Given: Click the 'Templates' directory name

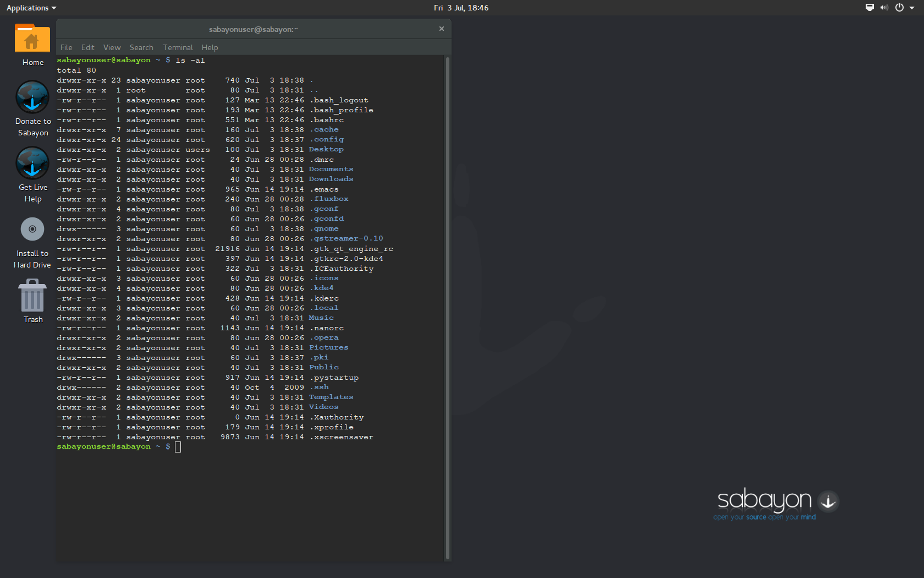Looking at the screenshot, I should [331, 397].
